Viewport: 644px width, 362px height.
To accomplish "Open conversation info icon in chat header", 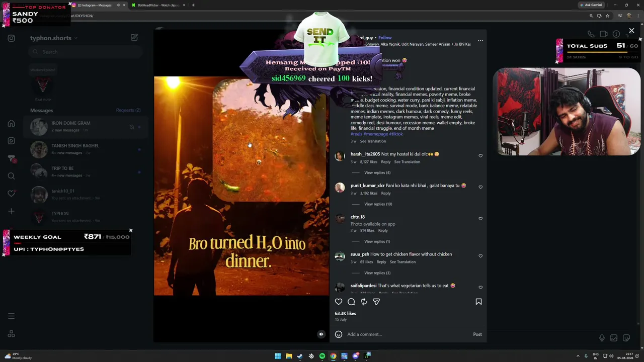I will 616,34.
